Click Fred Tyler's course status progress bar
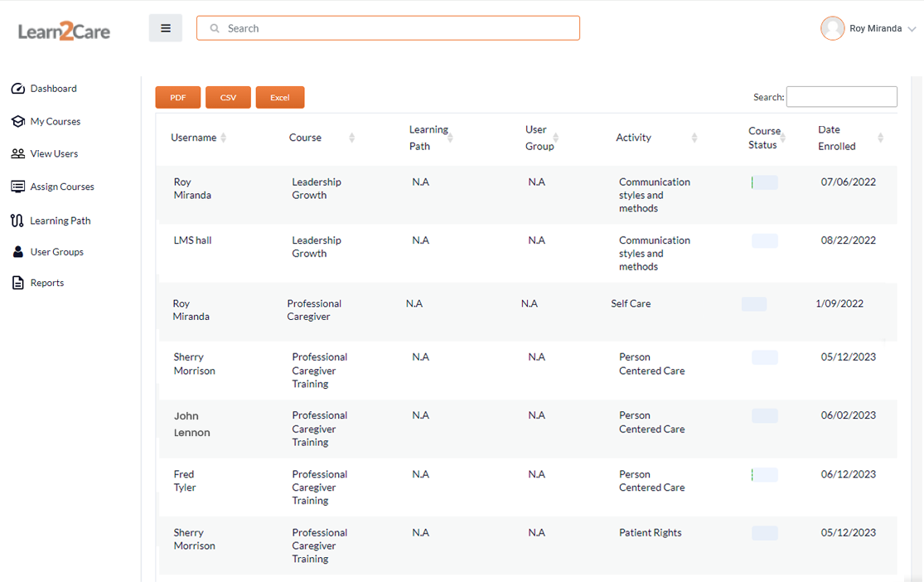The height and width of the screenshot is (582, 924). [764, 475]
